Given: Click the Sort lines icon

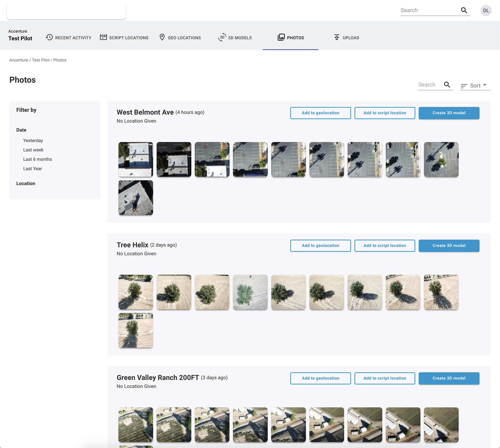Looking at the screenshot, I should [464, 86].
